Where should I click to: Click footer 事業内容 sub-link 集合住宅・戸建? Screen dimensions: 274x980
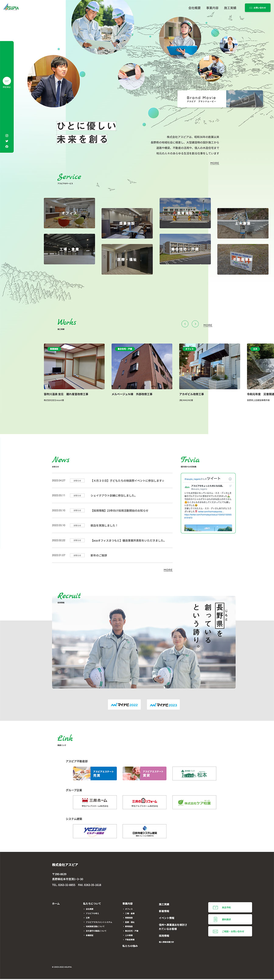click(132, 931)
